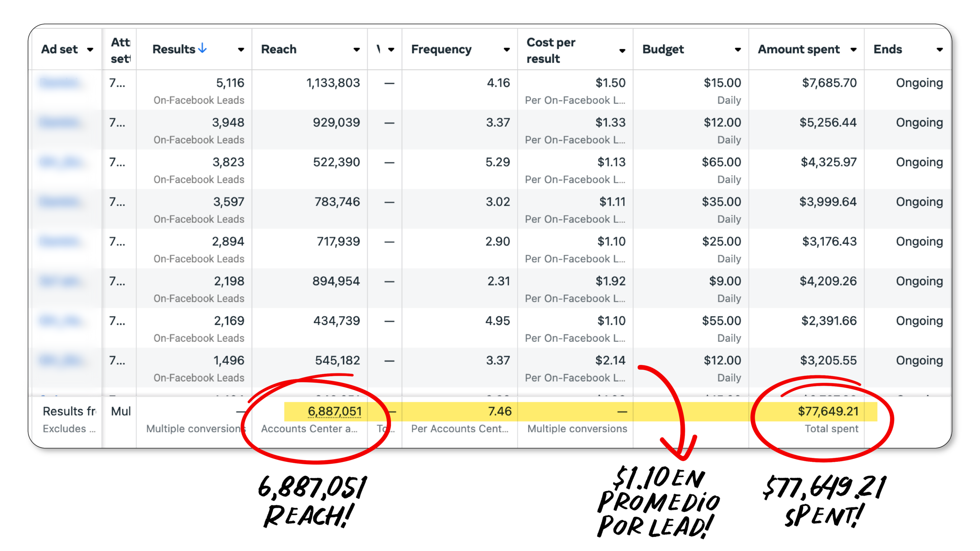980x551 pixels.
Task: Click the $65.00 daily budget cell
Action: tap(722, 162)
